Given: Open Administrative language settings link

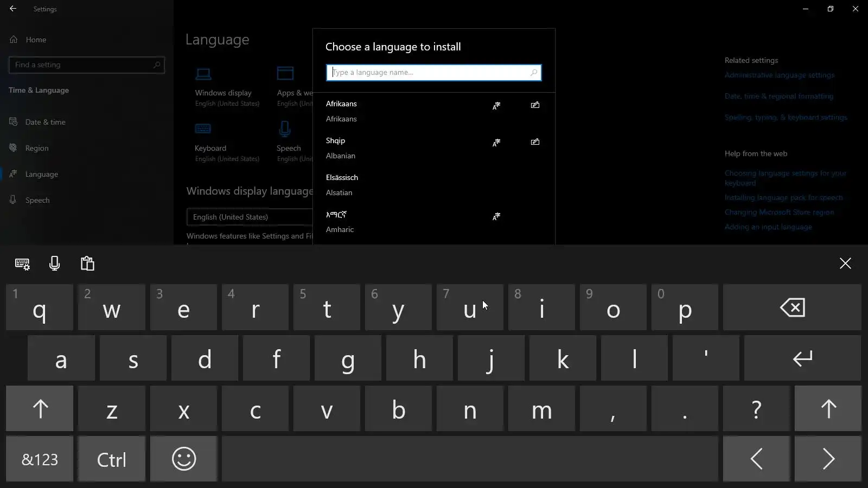Looking at the screenshot, I should [x=780, y=75].
